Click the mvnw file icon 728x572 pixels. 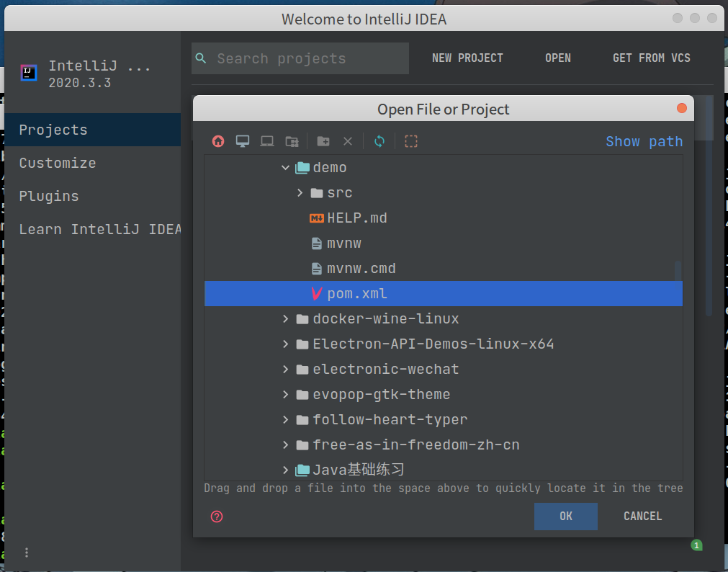pos(317,243)
